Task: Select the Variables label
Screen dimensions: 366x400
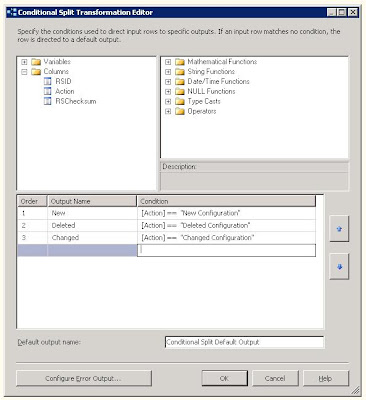Action: [57, 62]
